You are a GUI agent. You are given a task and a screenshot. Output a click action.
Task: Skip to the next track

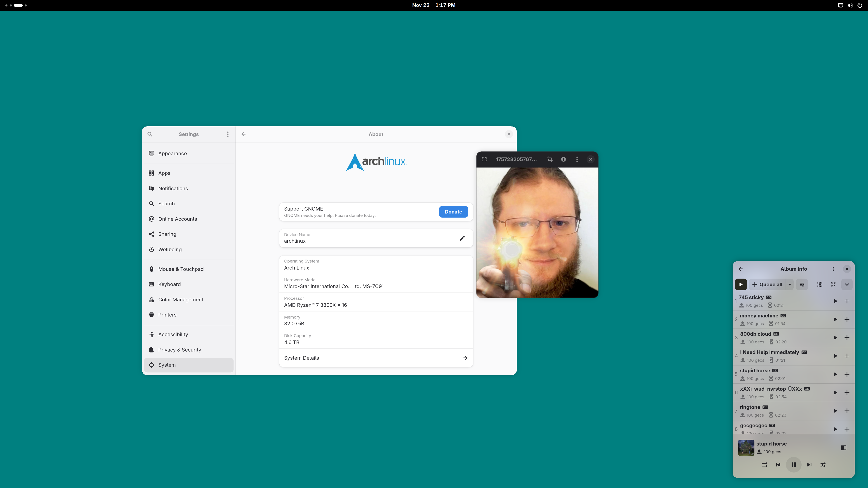[809, 465]
